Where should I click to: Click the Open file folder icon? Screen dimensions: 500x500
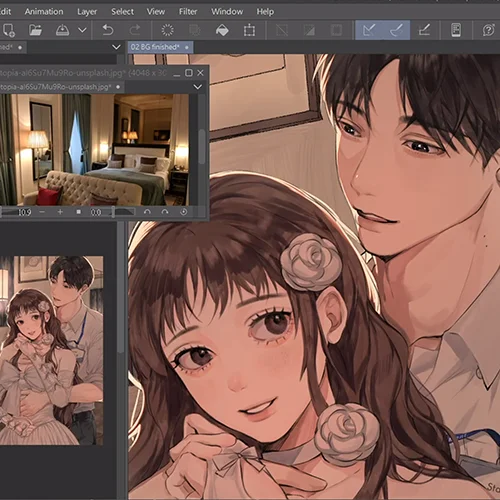(x=35, y=30)
